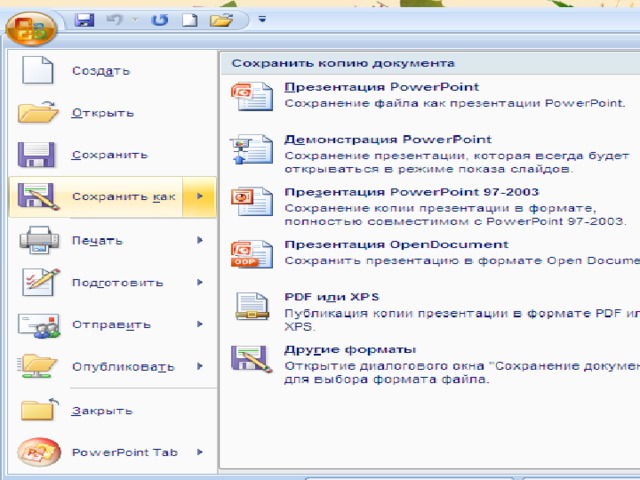This screenshot has width=640, height=480.
Task: Click text 'полностью совместимом с PowerPoint 97-2003.'
Action: (x=455, y=222)
